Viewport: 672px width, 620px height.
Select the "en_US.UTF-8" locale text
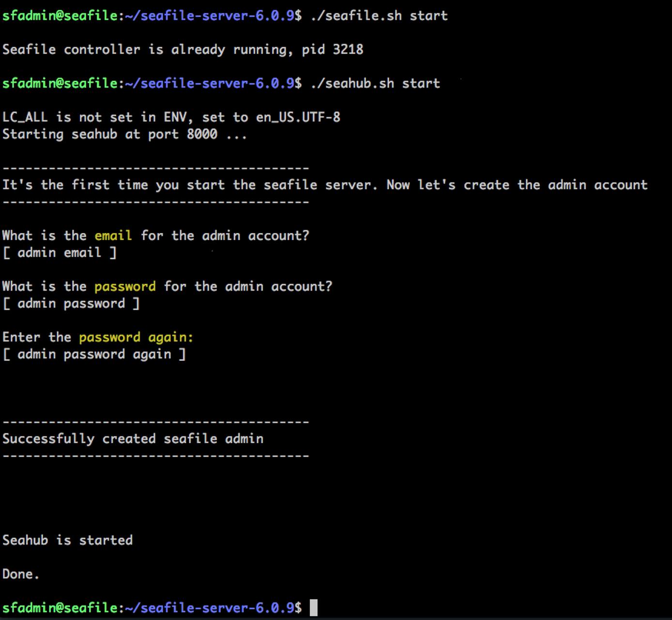click(298, 117)
